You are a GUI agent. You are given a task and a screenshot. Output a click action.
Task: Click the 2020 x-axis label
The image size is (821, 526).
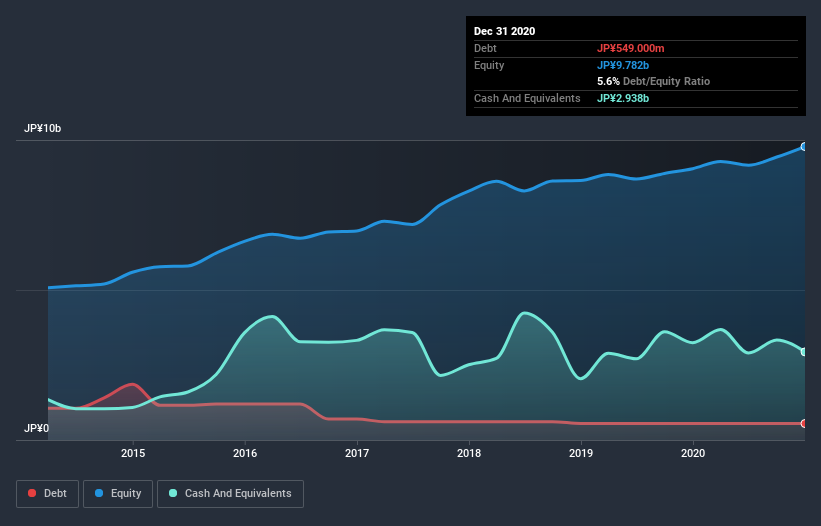693,453
